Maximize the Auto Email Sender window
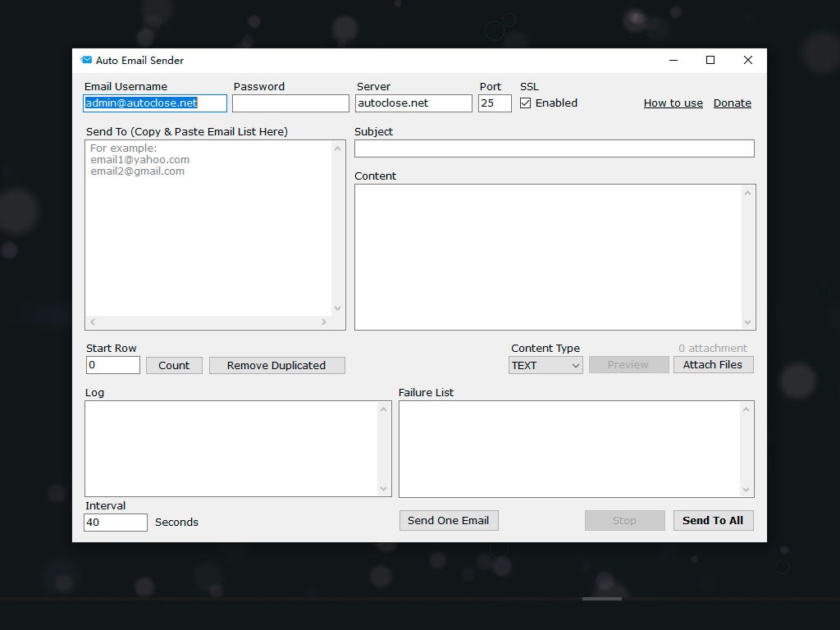Image resolution: width=840 pixels, height=630 pixels. coord(710,60)
